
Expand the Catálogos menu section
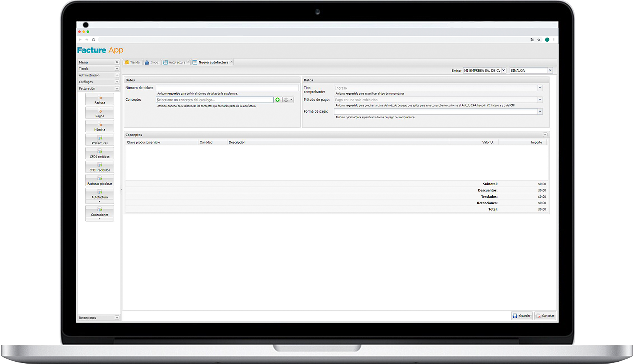coord(117,82)
